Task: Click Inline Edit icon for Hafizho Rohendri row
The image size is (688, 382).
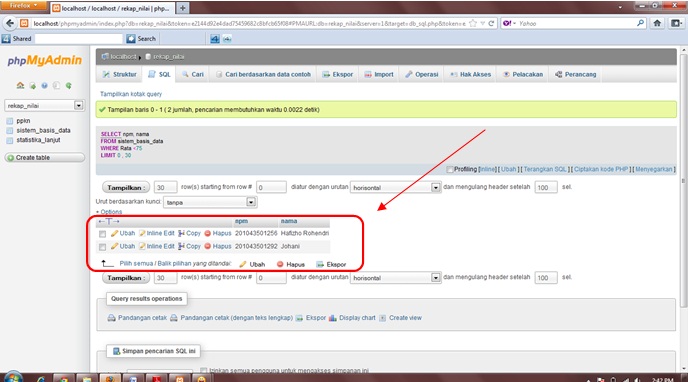Action: click(142, 233)
